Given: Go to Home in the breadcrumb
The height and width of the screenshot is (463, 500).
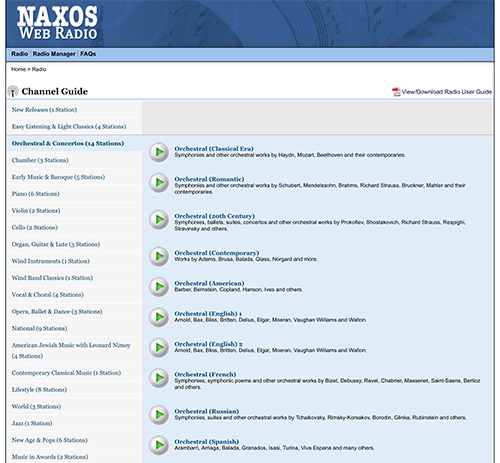Looking at the screenshot, I should pos(18,69).
